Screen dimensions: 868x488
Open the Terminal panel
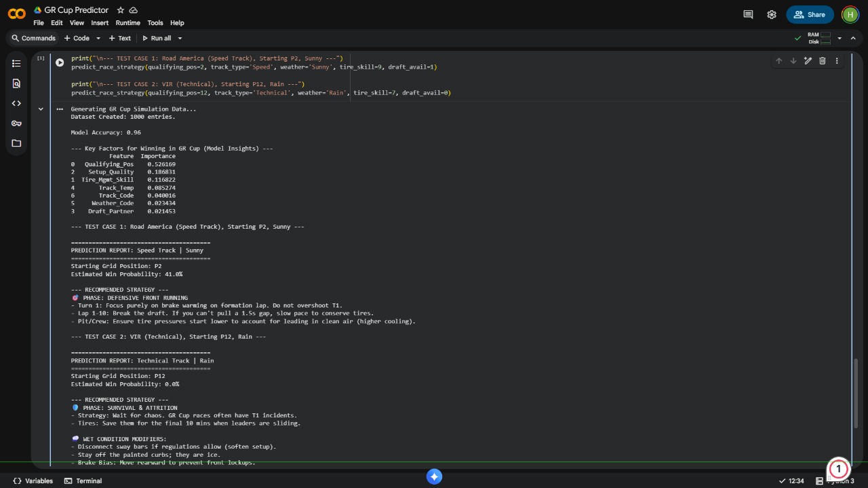point(83,481)
